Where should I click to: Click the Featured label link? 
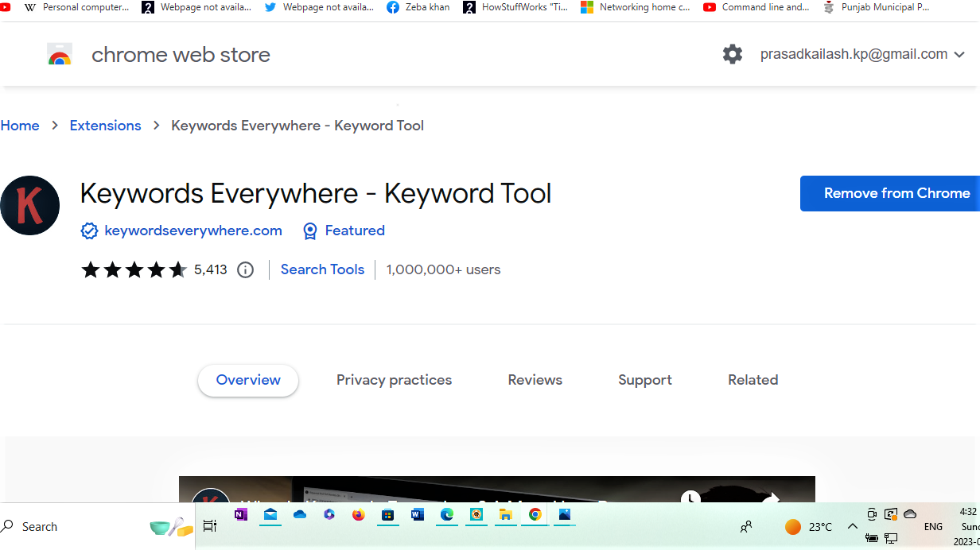[x=355, y=230]
